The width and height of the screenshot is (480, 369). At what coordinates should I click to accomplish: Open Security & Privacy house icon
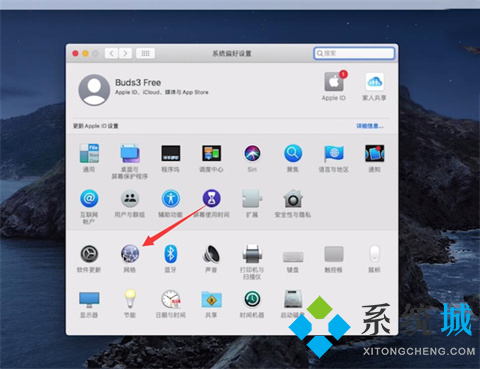(293, 199)
